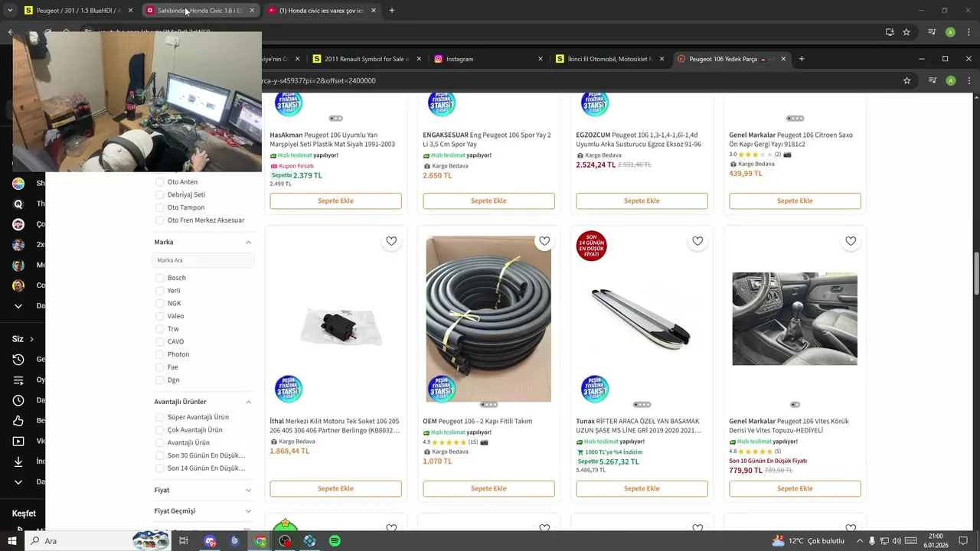This screenshot has height=551, width=980.
Task: Switch to the İkinci El Otomobil, Motosiklet tab
Action: pos(609,59)
